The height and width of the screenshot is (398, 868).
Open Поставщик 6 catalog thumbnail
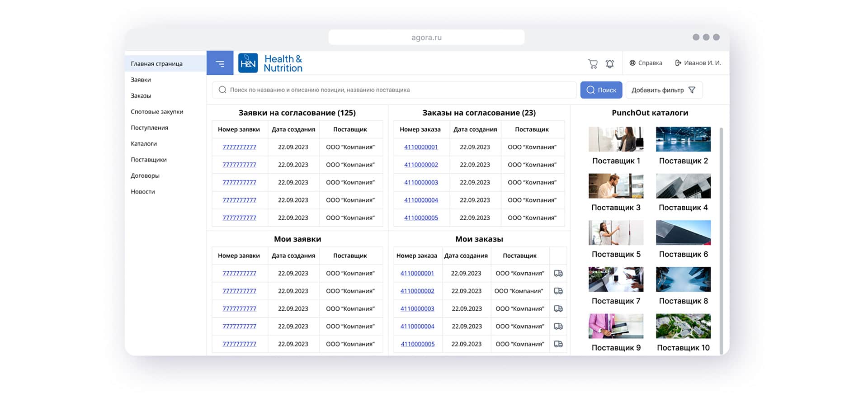pos(683,232)
